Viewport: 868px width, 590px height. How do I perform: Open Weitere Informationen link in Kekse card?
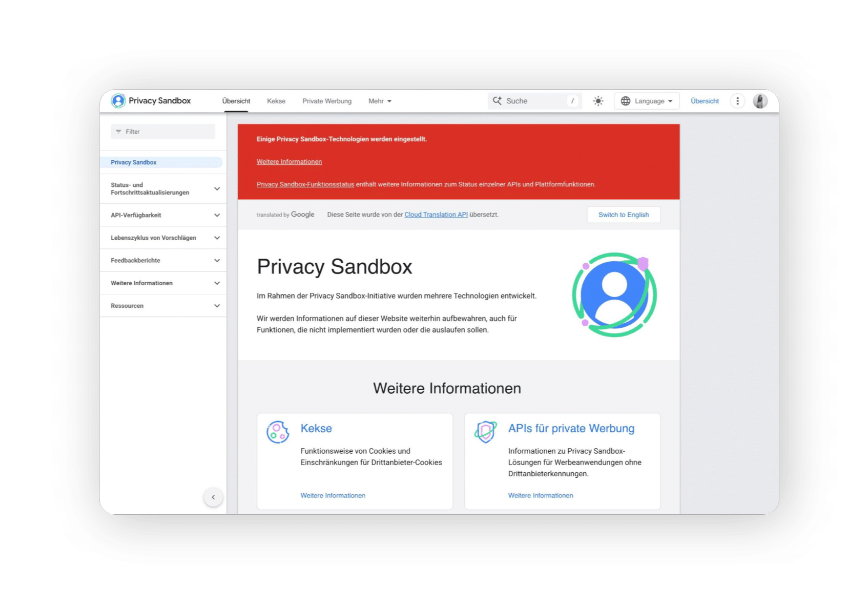point(333,495)
